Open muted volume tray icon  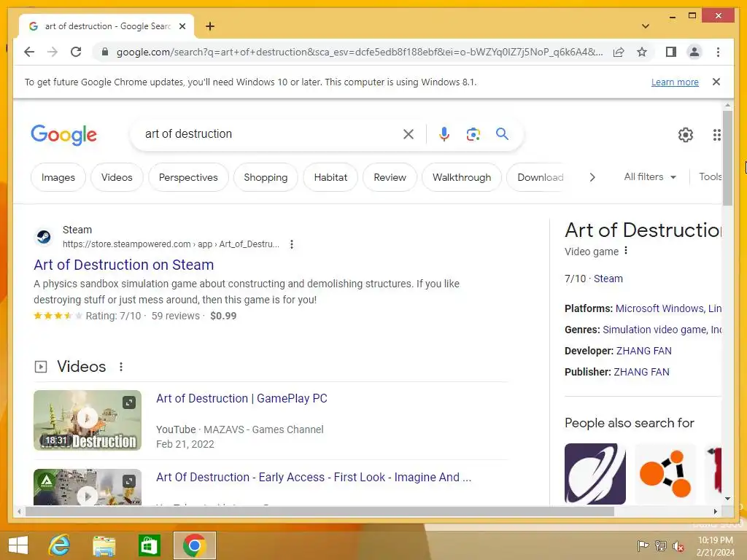(678, 545)
